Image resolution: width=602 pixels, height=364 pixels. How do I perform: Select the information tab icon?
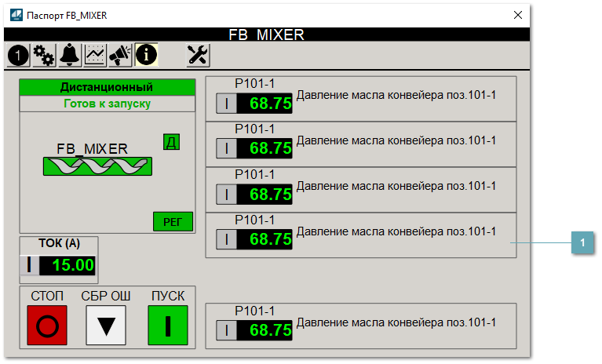(146, 54)
